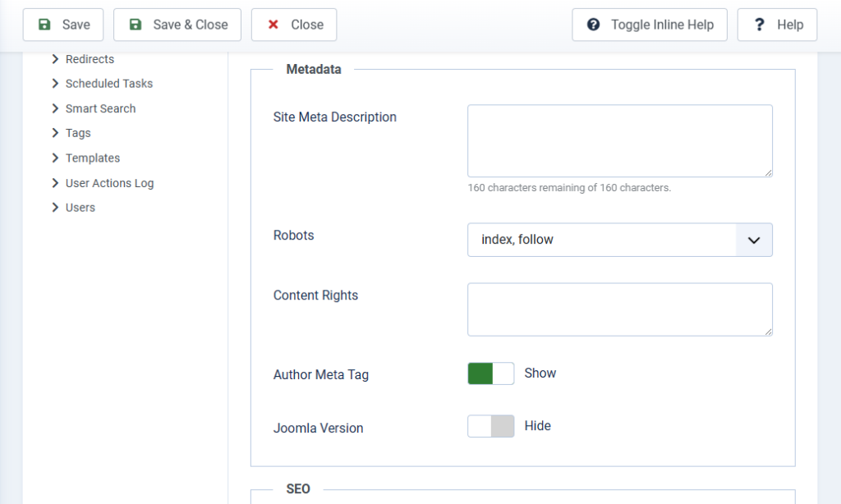Click inside the Content Rights field
The width and height of the screenshot is (841, 504).
click(x=619, y=309)
